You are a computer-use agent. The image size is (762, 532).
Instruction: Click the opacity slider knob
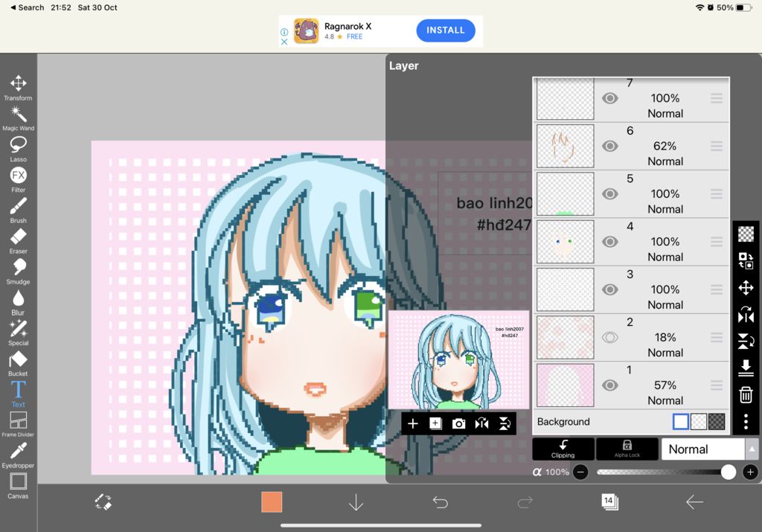click(728, 472)
